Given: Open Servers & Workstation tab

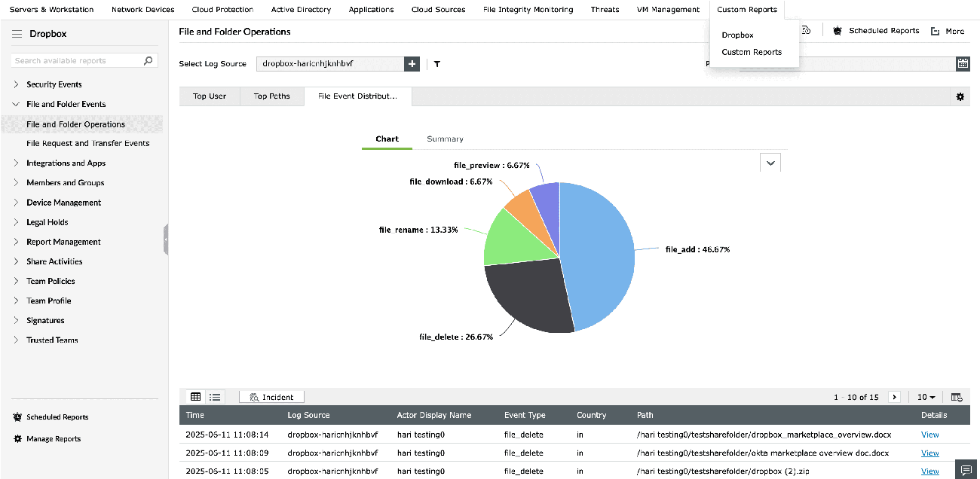Looking at the screenshot, I should pyautogui.click(x=51, y=10).
